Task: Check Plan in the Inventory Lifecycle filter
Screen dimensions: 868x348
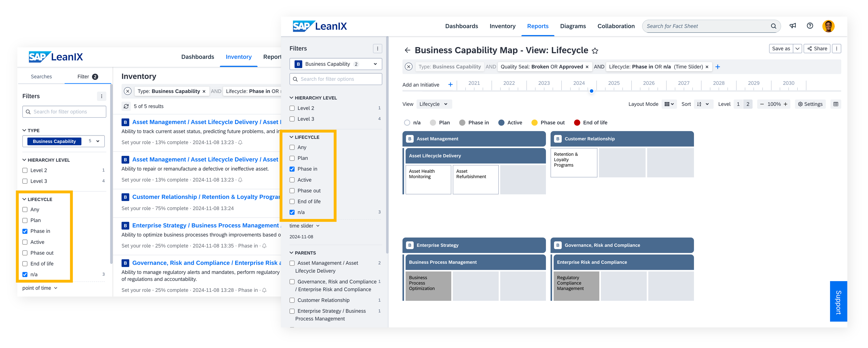Action: 25,221
